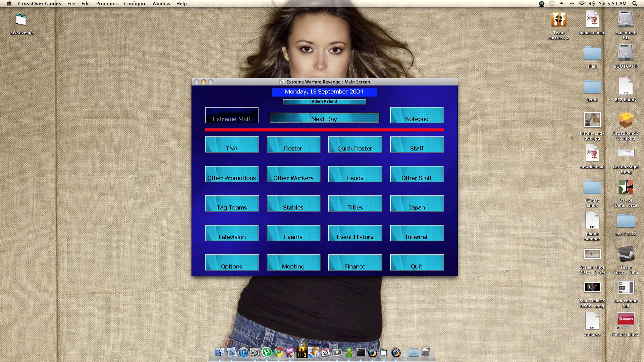Open the Options configuration screen
644x362 pixels.
click(x=232, y=266)
